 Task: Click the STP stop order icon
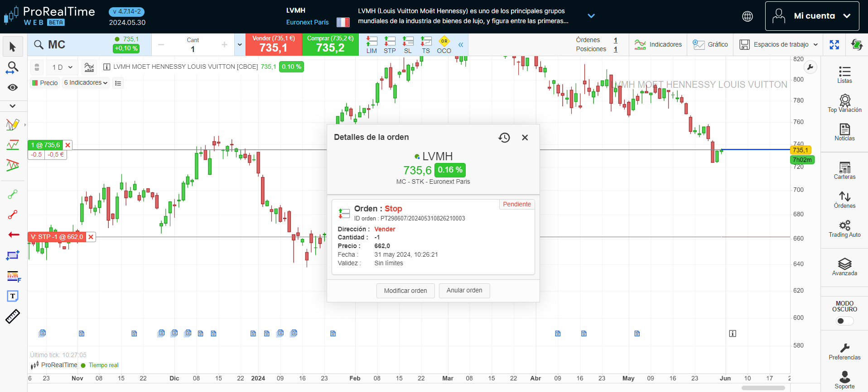(x=390, y=45)
